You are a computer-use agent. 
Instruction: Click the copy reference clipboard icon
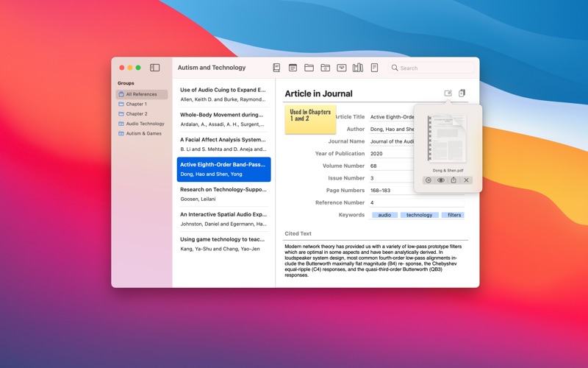click(462, 93)
